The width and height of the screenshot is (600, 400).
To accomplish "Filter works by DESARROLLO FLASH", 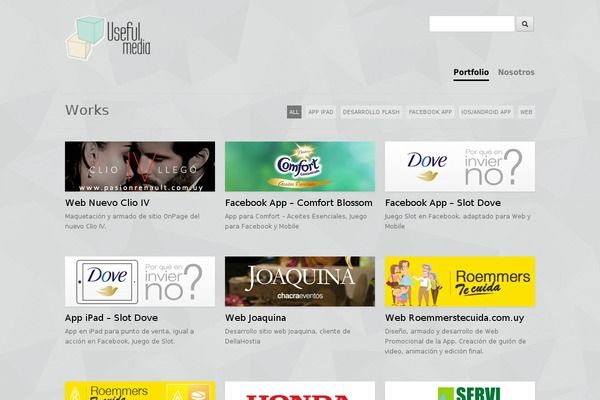I will pyautogui.click(x=371, y=112).
